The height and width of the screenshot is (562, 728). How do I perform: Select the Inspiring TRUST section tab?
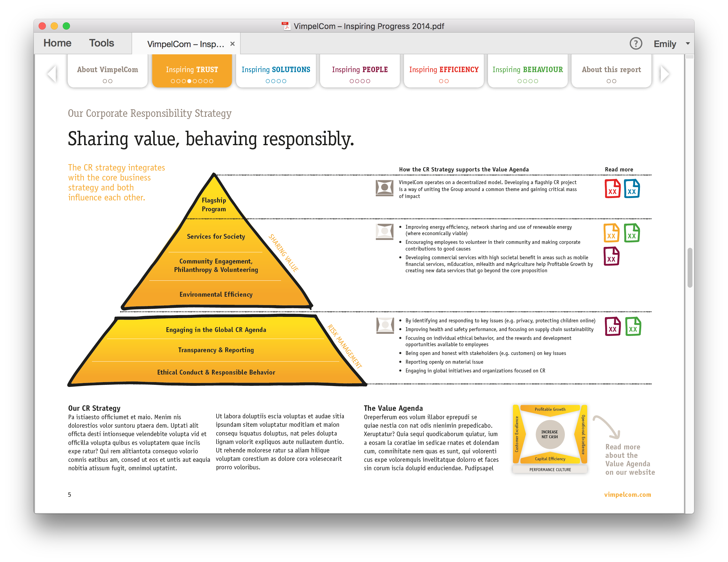tap(192, 71)
